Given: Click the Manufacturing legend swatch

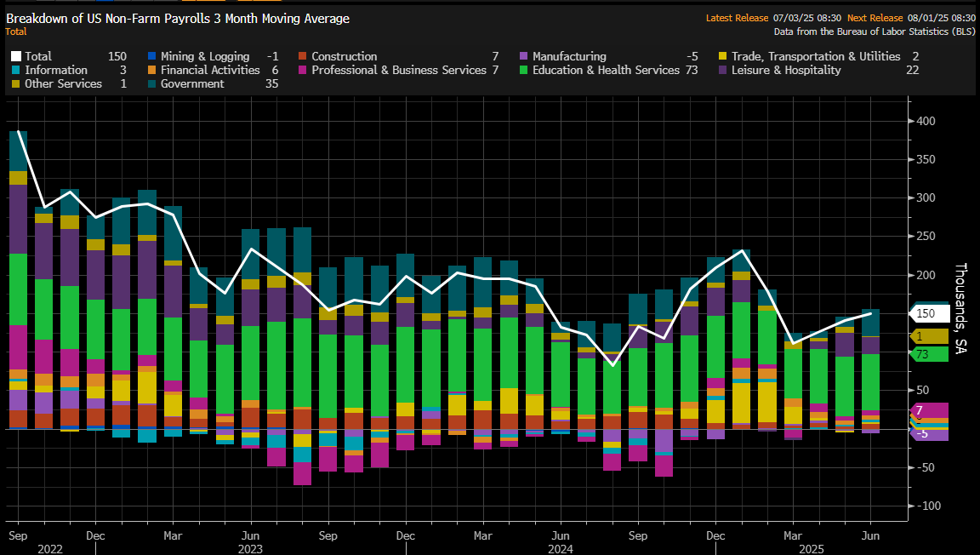Looking at the screenshot, I should click(x=524, y=57).
